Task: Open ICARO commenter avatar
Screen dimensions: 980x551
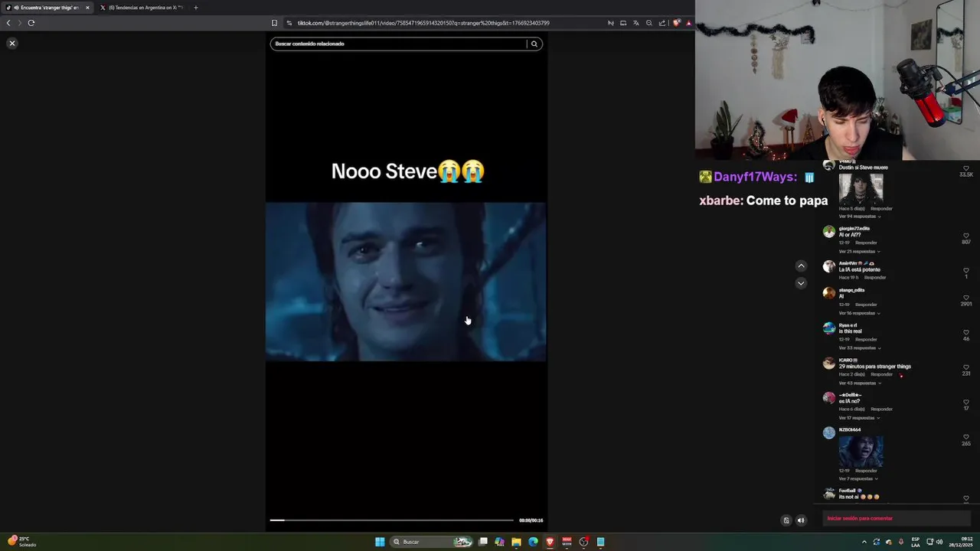Action: tap(828, 364)
